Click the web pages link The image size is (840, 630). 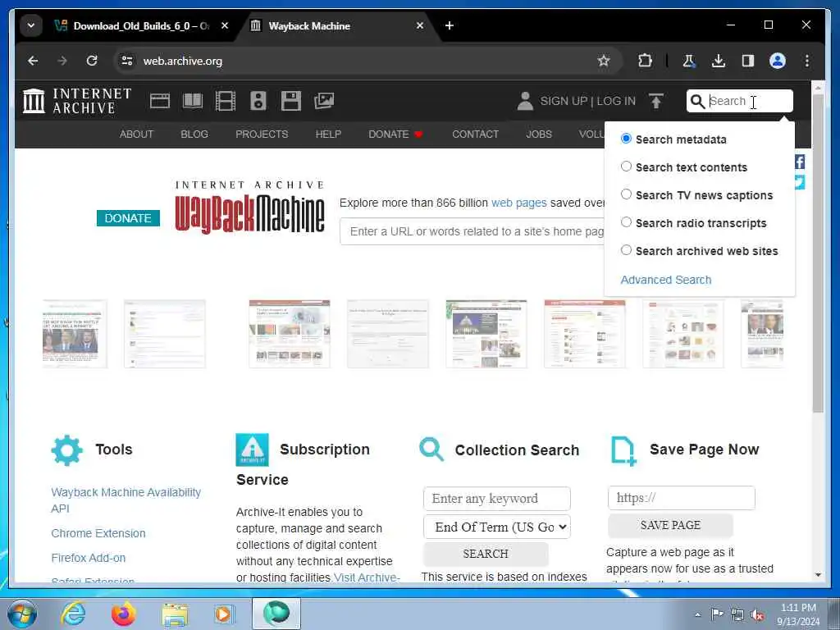(x=519, y=203)
